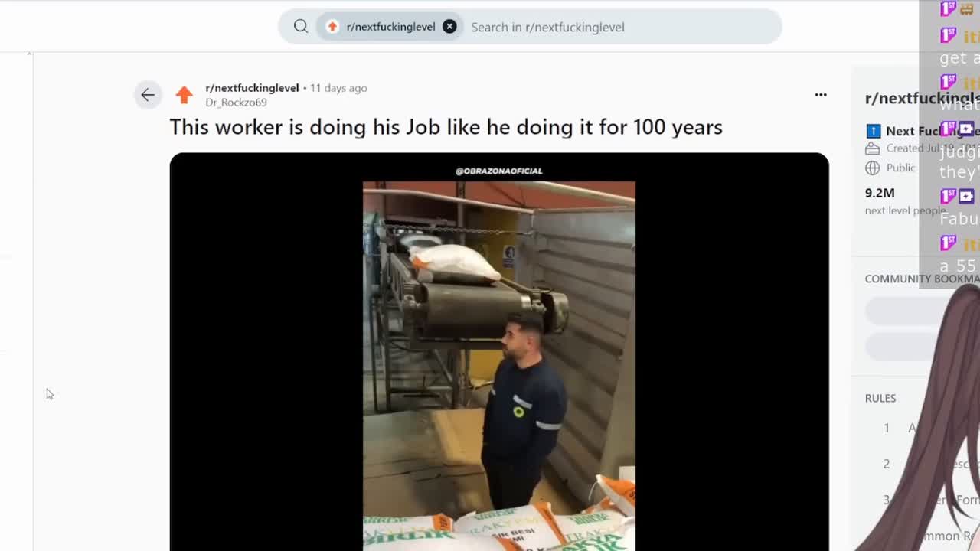The height and width of the screenshot is (551, 980).
Task: Click the 11 days ago timestamp
Action: [x=338, y=88]
